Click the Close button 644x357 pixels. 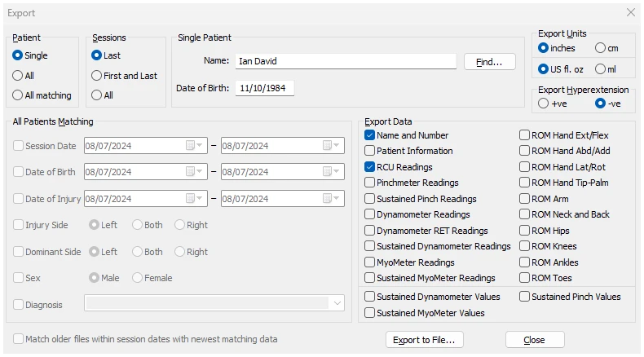(534, 340)
